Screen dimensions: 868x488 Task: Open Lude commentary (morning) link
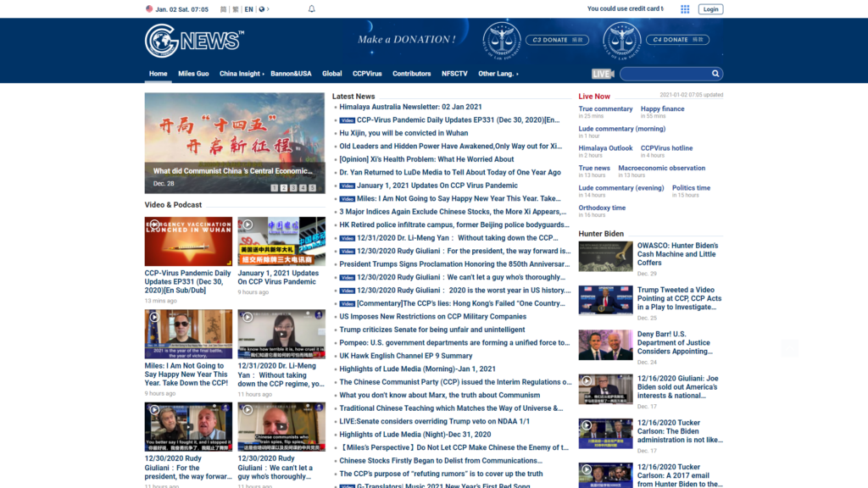tap(621, 129)
